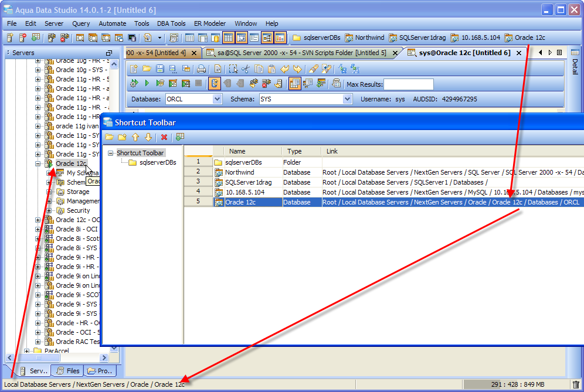Image resolution: width=584 pixels, height=392 pixels.
Task: Click the Max Results input field
Action: click(409, 84)
